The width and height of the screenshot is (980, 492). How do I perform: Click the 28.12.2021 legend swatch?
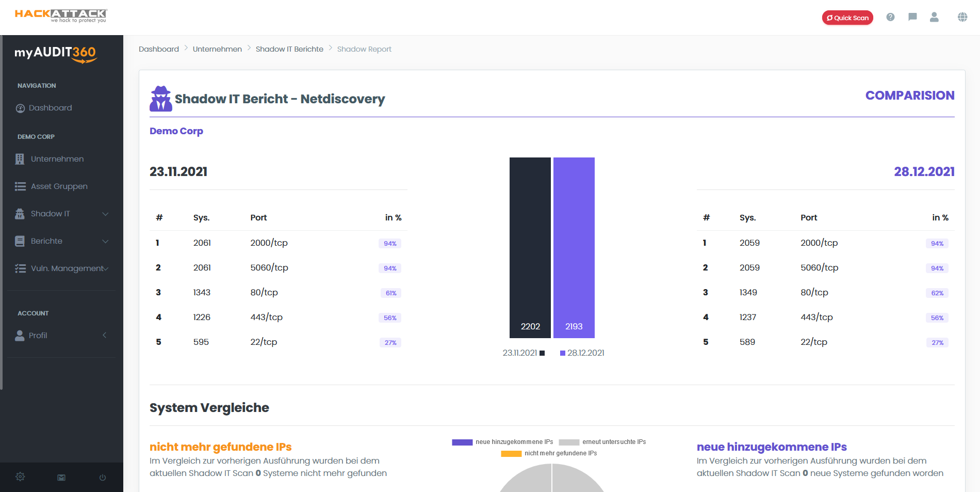[x=563, y=353]
